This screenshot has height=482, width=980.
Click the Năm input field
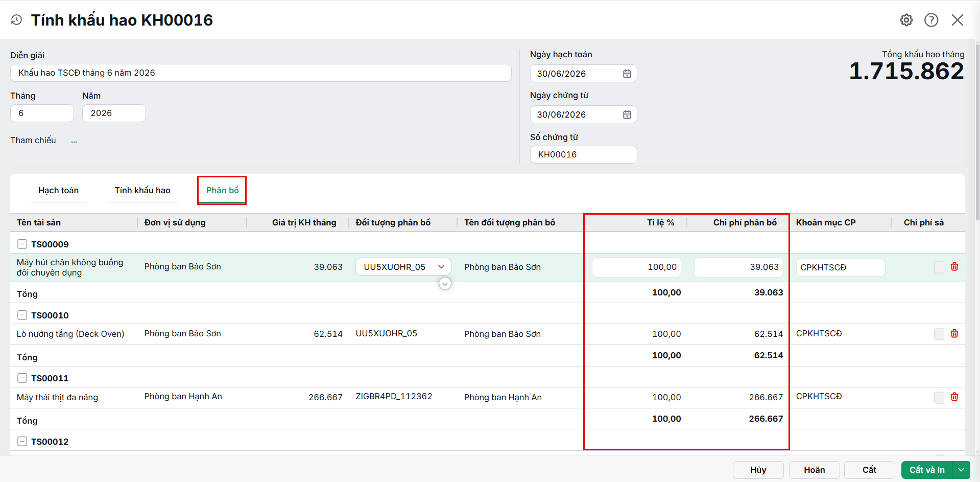[114, 113]
